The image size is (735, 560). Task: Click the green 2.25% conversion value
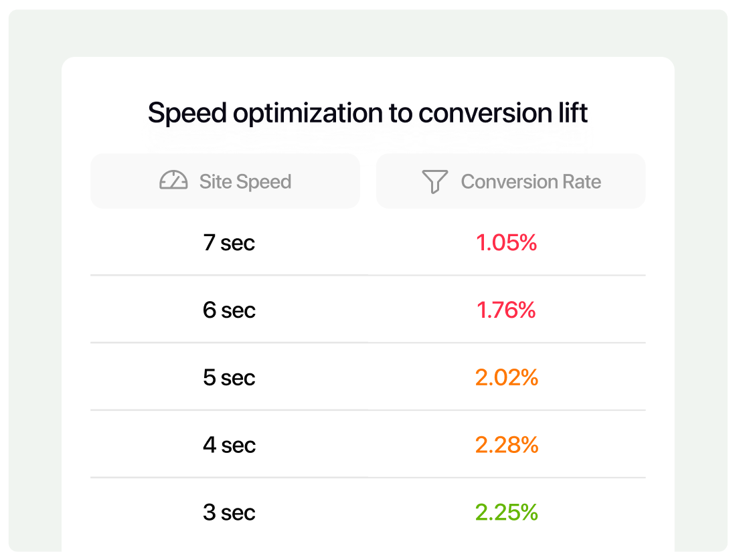click(507, 513)
